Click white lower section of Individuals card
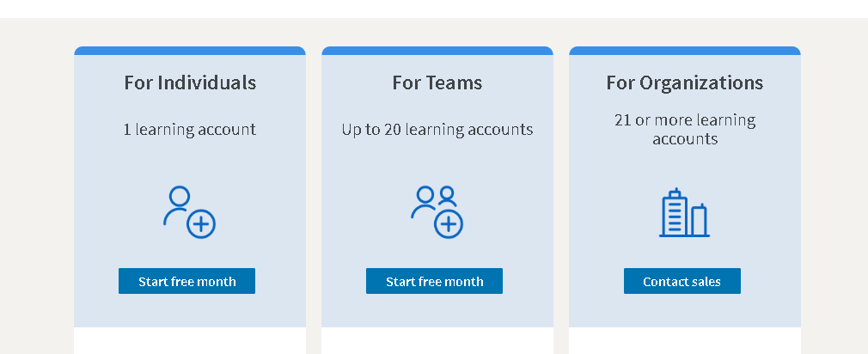The width and height of the screenshot is (868, 354). click(190, 341)
